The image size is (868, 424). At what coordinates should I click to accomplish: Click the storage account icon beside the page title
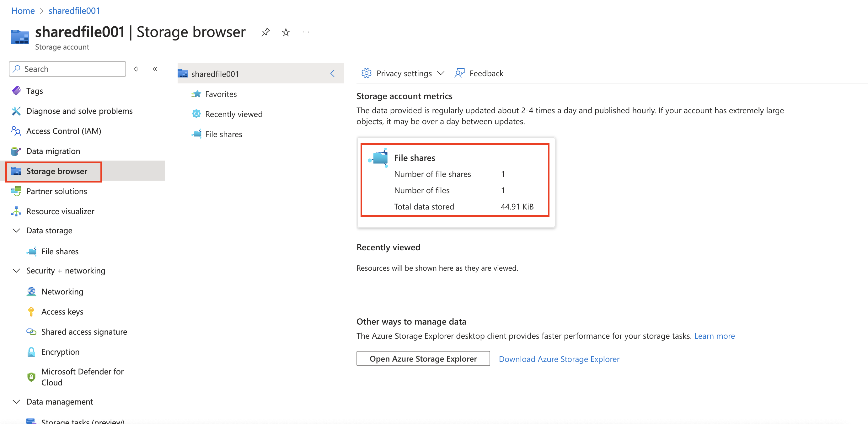[x=20, y=37]
